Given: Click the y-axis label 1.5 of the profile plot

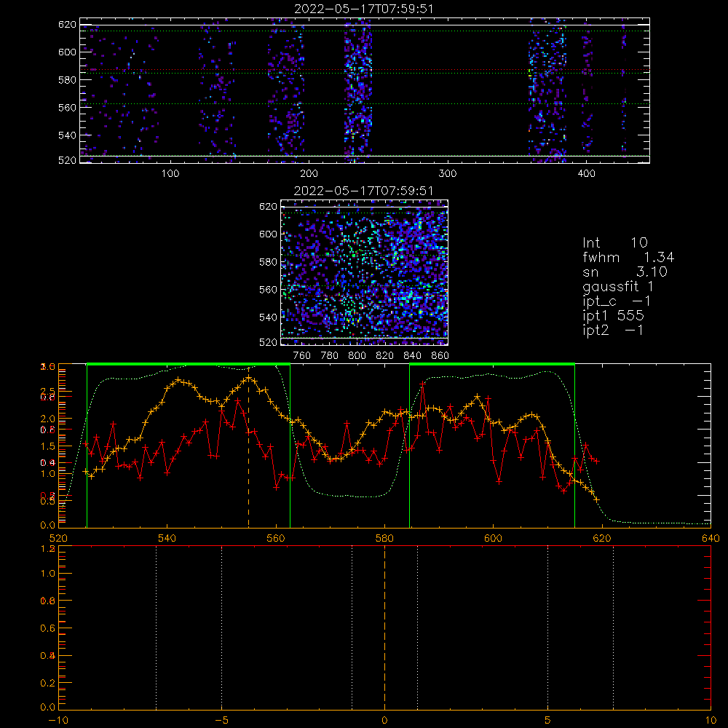Looking at the screenshot, I should [47, 447].
